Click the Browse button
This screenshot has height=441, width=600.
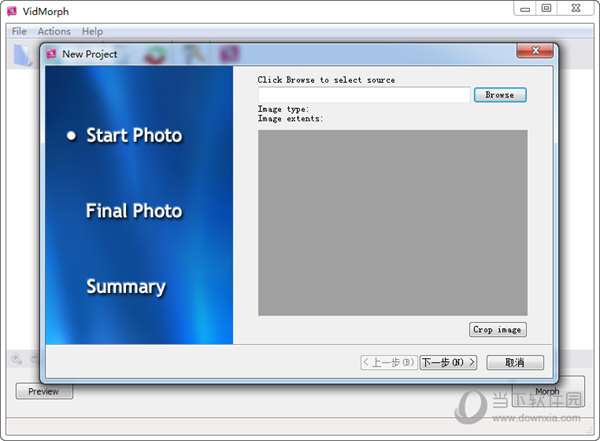coord(500,95)
